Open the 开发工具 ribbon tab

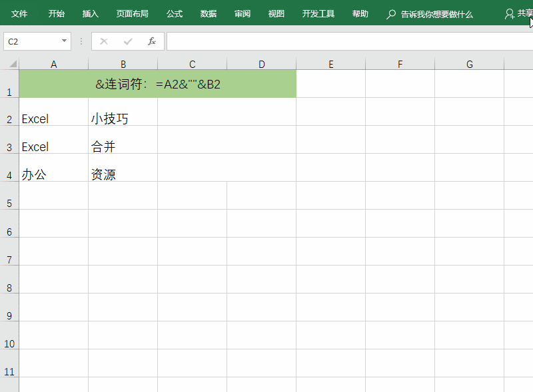coord(318,13)
